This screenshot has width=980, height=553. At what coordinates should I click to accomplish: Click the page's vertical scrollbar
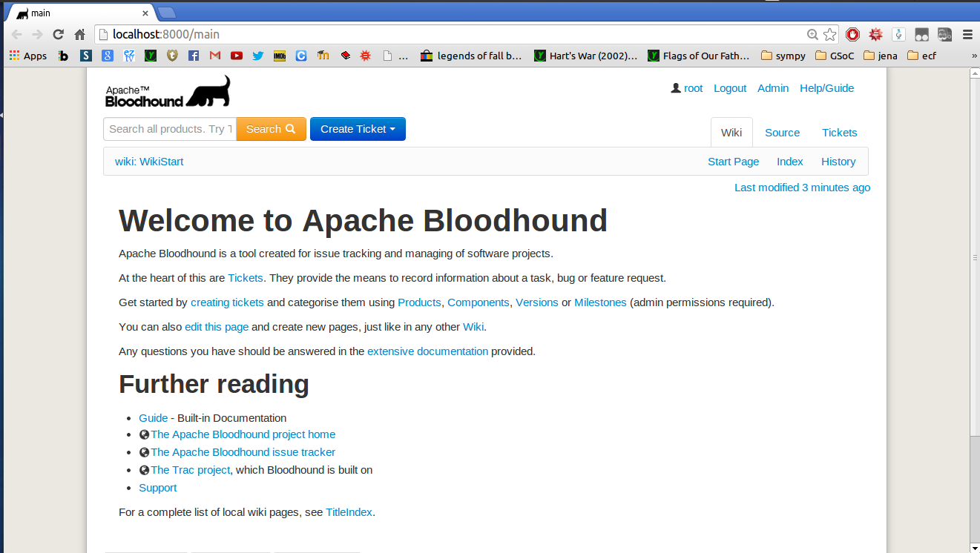974,258
